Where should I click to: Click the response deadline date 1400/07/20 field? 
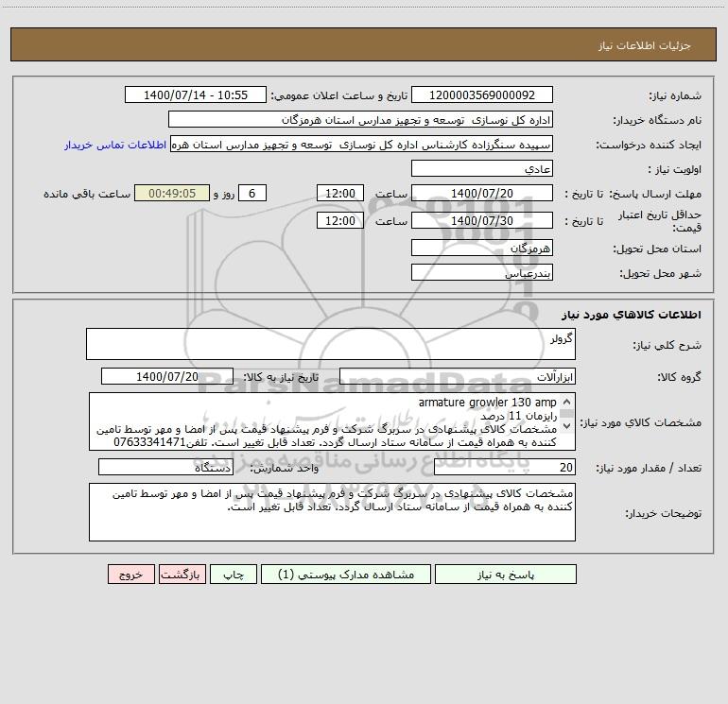tap(482, 194)
